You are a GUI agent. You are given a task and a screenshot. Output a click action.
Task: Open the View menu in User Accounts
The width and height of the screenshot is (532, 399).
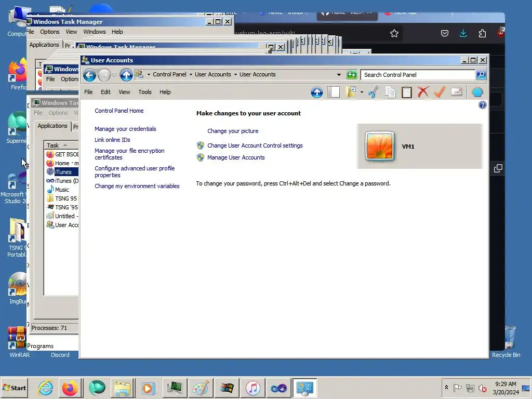(x=124, y=92)
